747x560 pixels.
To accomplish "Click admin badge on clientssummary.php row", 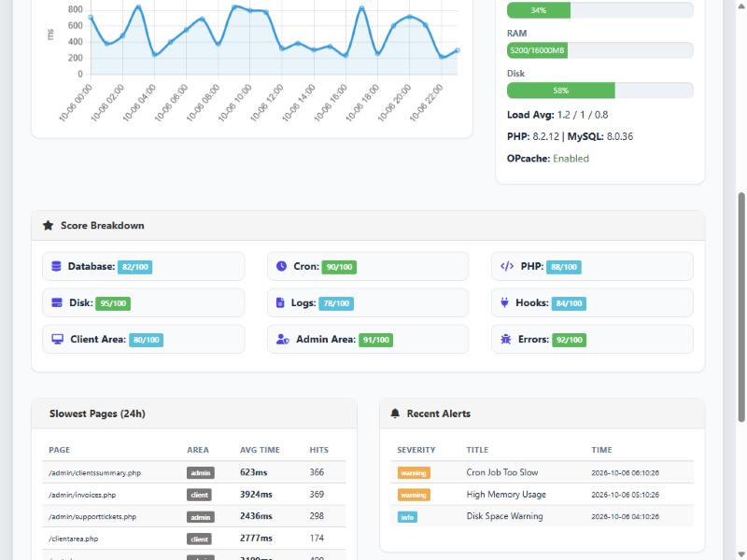I will coord(201,473).
